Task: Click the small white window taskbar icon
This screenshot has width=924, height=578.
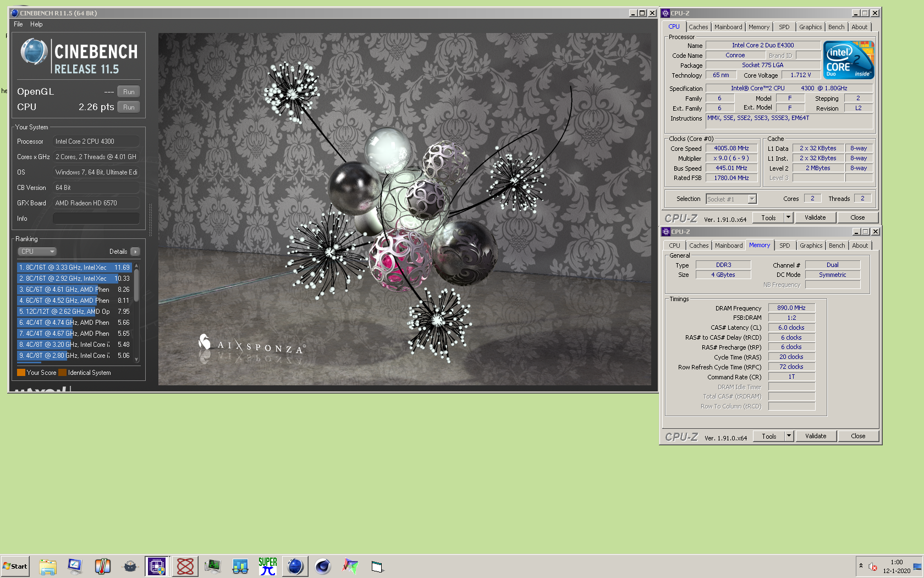Action: point(377,566)
